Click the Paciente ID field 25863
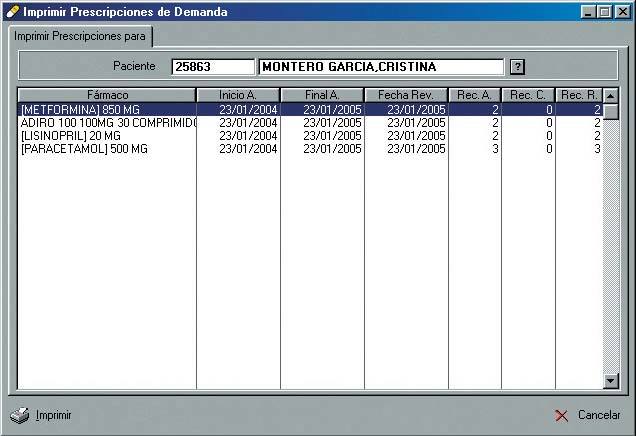Screen dimensions: 636x436 pos(213,67)
